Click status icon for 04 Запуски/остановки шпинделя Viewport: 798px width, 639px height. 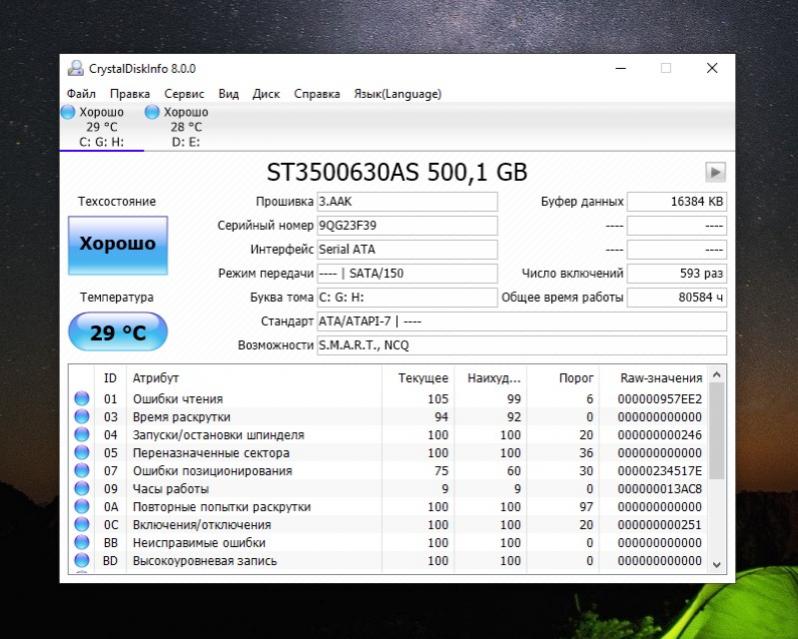82,434
